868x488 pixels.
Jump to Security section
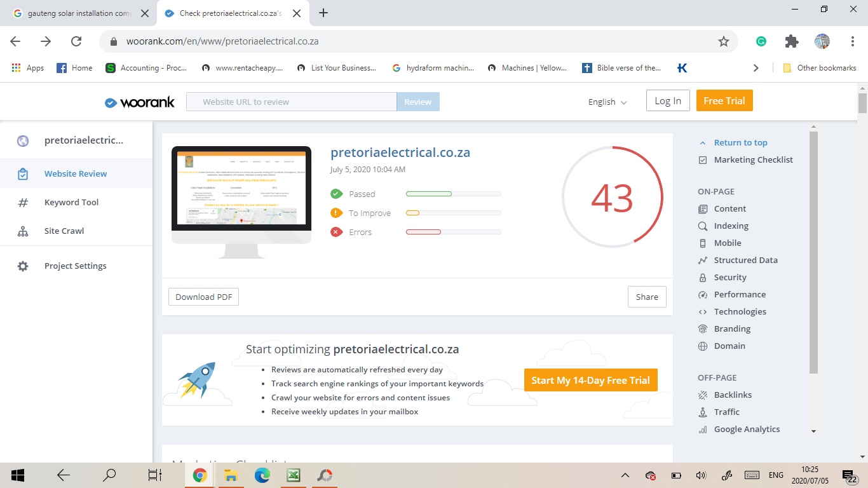pyautogui.click(x=729, y=277)
